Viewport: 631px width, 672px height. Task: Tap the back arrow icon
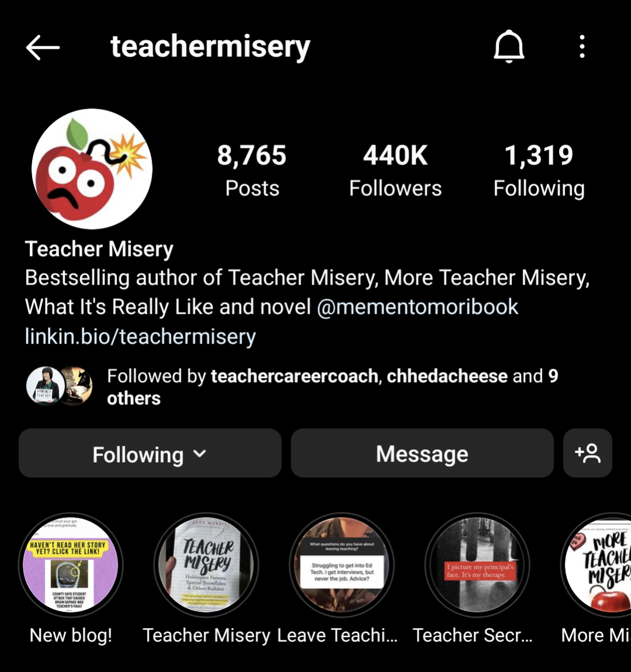[x=43, y=47]
